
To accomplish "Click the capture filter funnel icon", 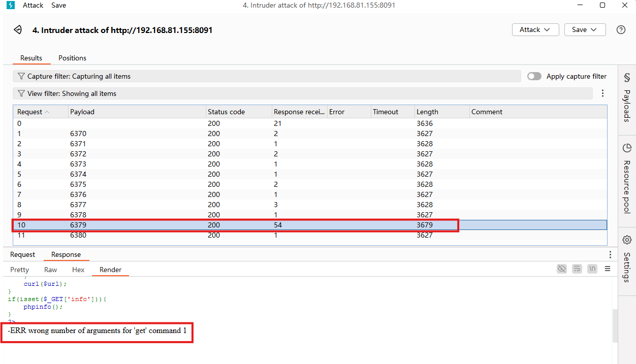I will 21,76.
